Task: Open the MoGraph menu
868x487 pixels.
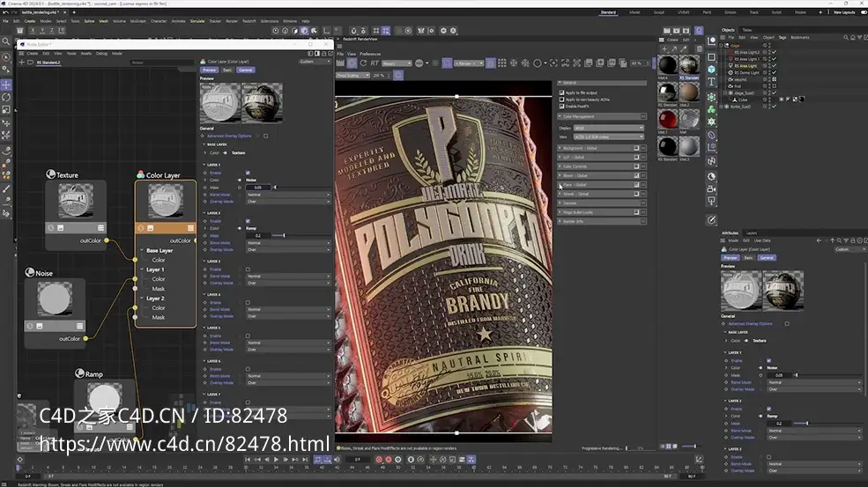Action: click(137, 21)
